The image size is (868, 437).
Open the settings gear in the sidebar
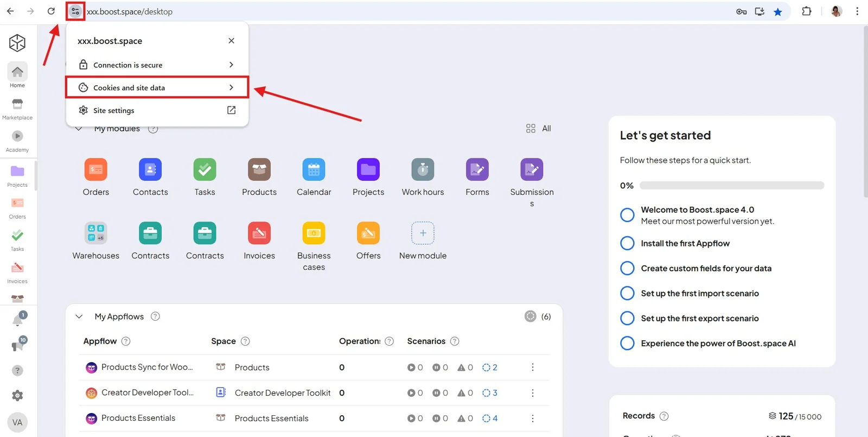tap(17, 396)
